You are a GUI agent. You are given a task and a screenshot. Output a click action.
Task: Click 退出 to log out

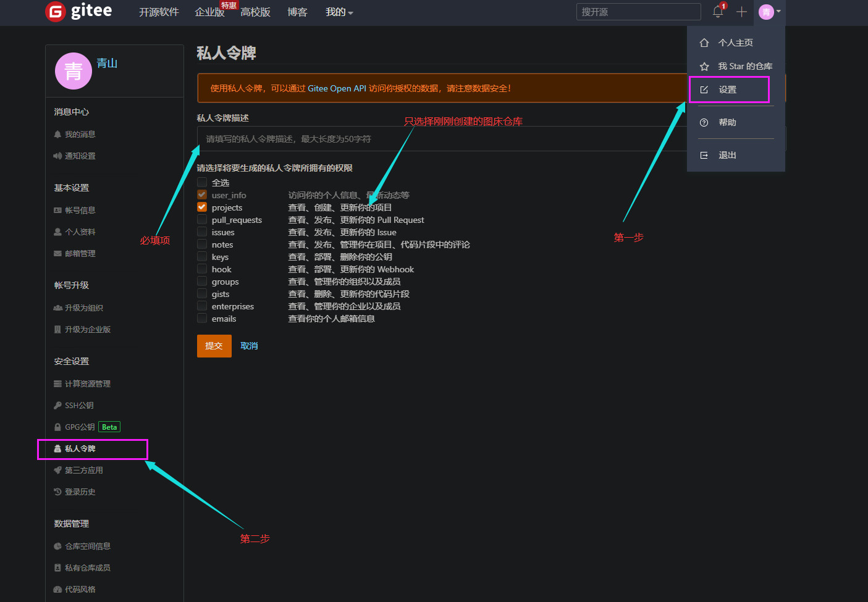(x=727, y=154)
